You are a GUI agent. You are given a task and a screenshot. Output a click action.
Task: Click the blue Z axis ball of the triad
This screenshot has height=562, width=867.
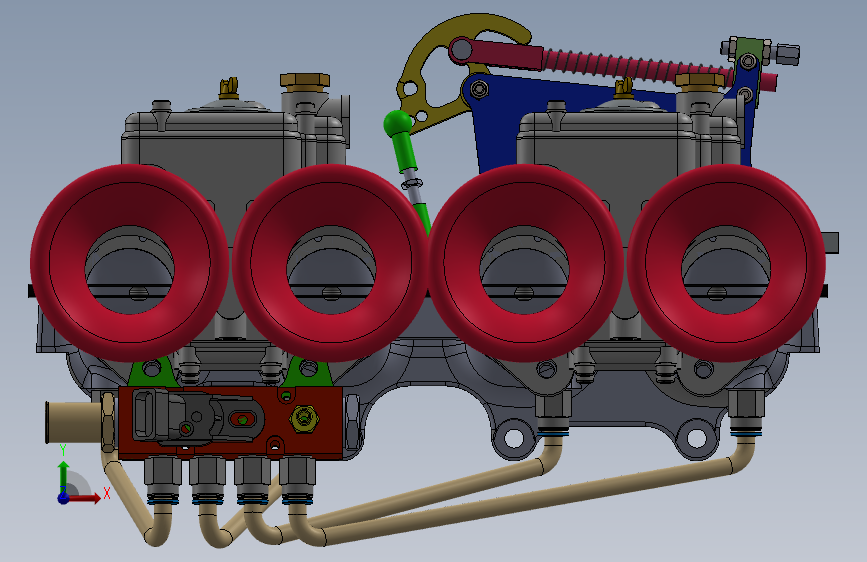tap(64, 498)
